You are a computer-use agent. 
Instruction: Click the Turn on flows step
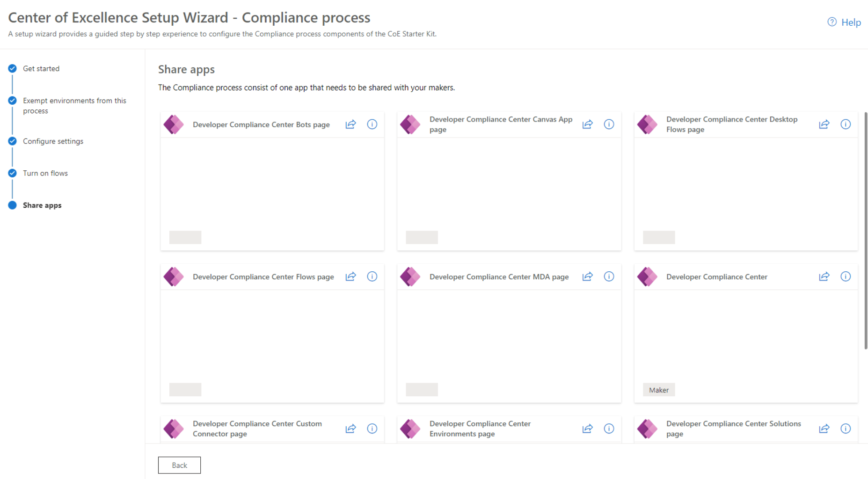(x=45, y=173)
